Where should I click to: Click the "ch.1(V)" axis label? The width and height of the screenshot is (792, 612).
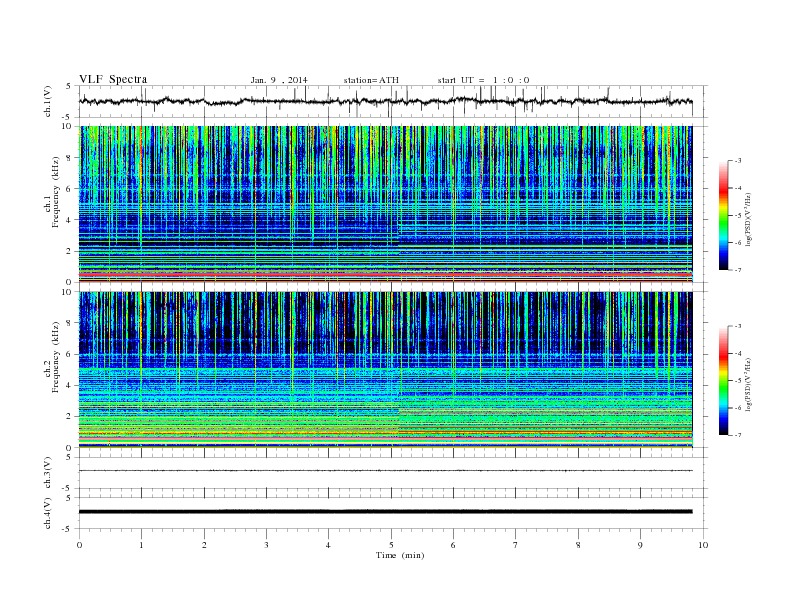point(48,101)
